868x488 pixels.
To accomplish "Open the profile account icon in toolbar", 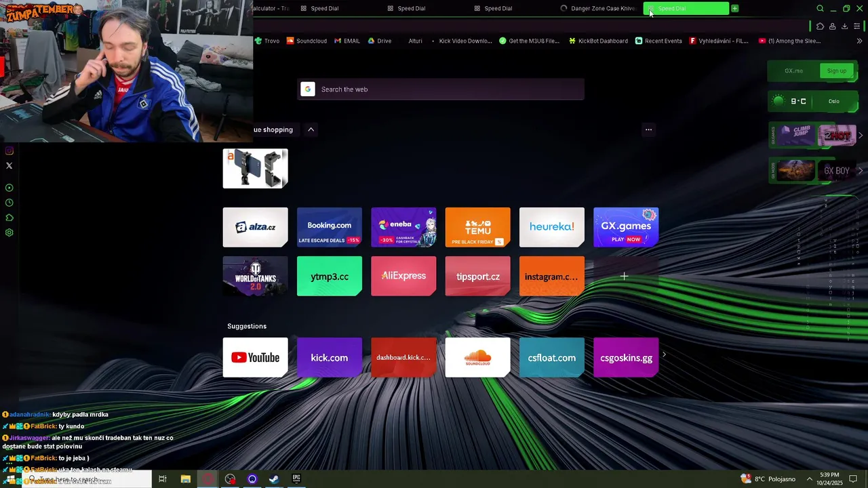I will (832, 26).
